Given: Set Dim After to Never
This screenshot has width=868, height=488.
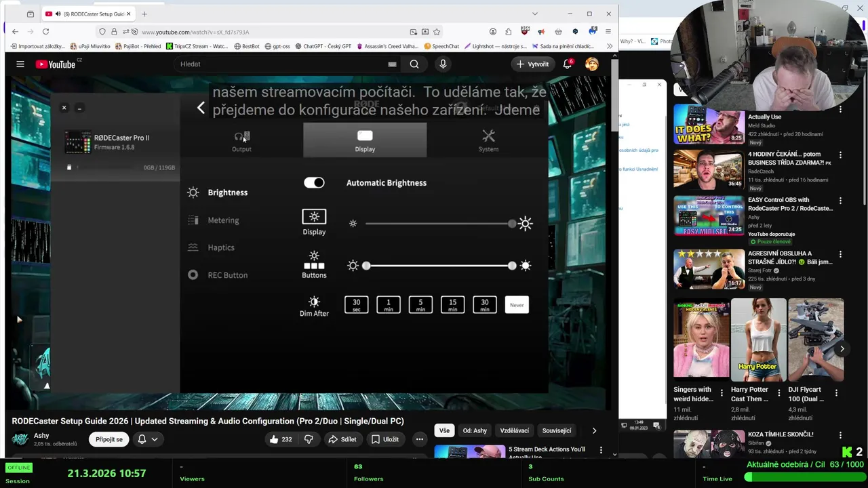Looking at the screenshot, I should point(517,305).
